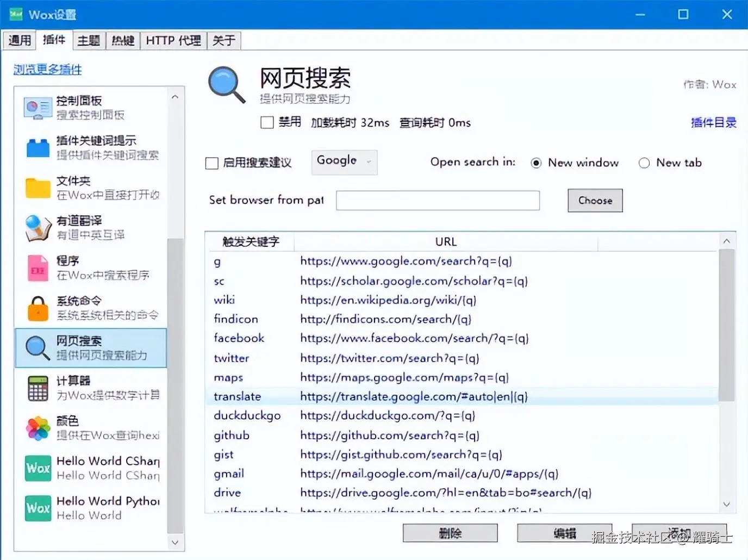This screenshot has width=748, height=560.
Task: Click the pink program file plugin icon
Action: click(x=38, y=268)
